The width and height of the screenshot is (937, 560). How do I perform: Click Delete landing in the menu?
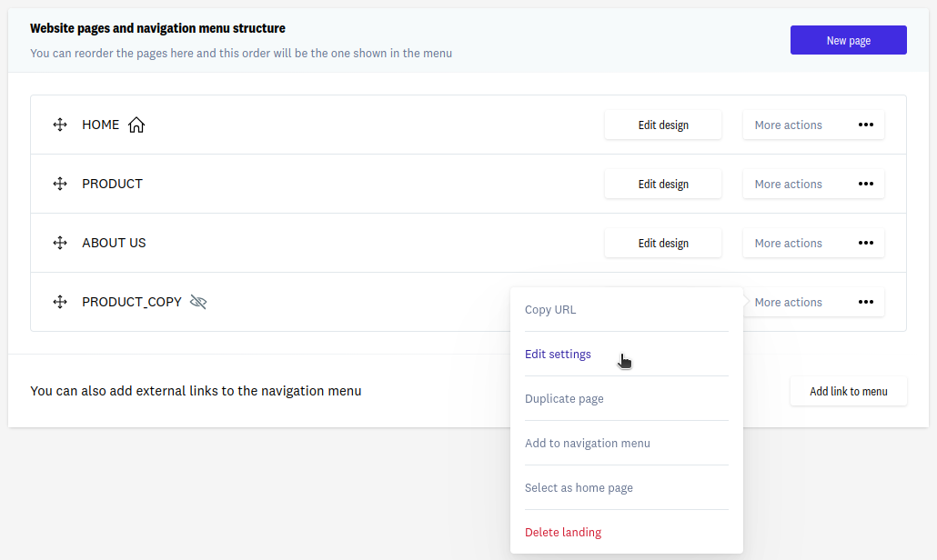(563, 533)
